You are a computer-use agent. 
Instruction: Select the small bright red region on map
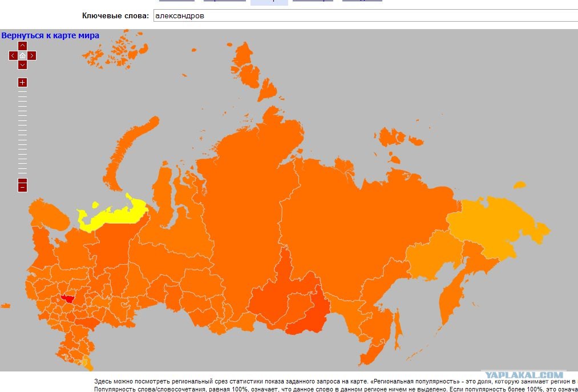coord(68,298)
